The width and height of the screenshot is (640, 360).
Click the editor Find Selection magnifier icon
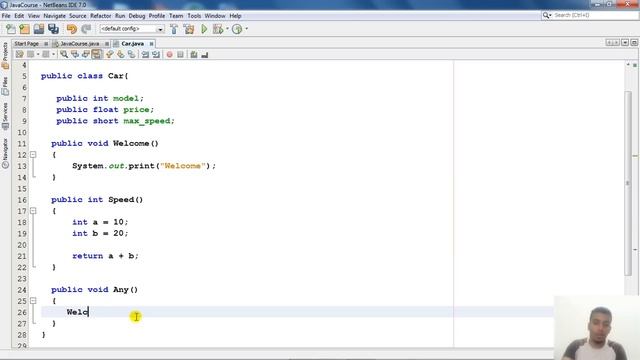pos(64,54)
